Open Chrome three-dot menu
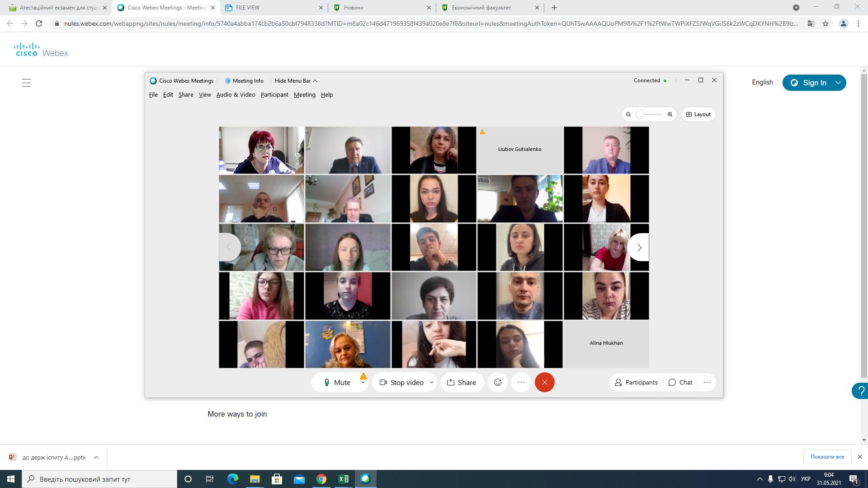868x488 pixels. pos(858,23)
